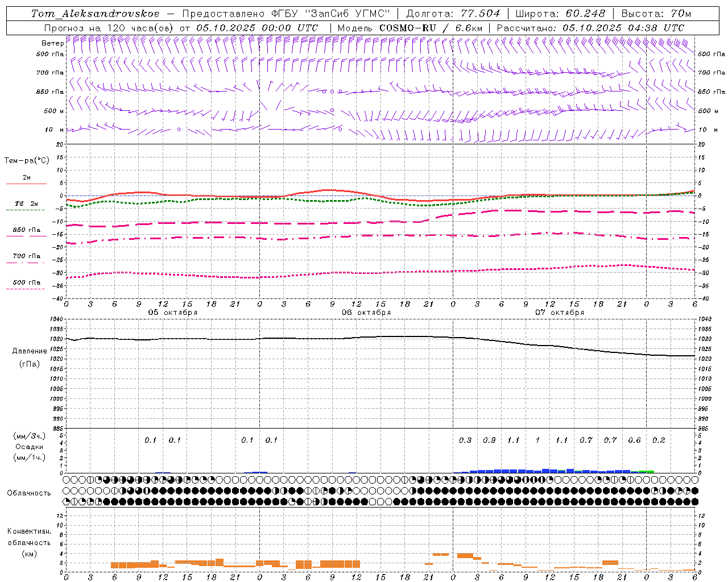
Task: Click the station title Tom_Aleksandrovskoe
Action: pyautogui.click(x=95, y=14)
